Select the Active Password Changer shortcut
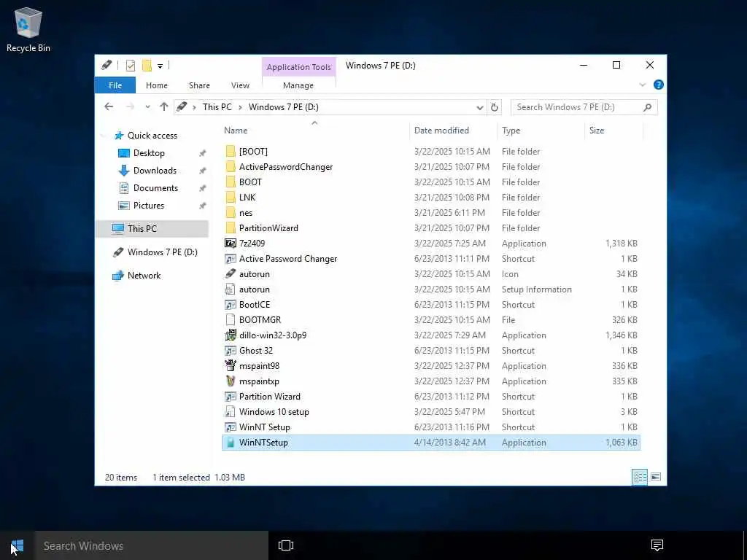747x560 pixels. [287, 259]
